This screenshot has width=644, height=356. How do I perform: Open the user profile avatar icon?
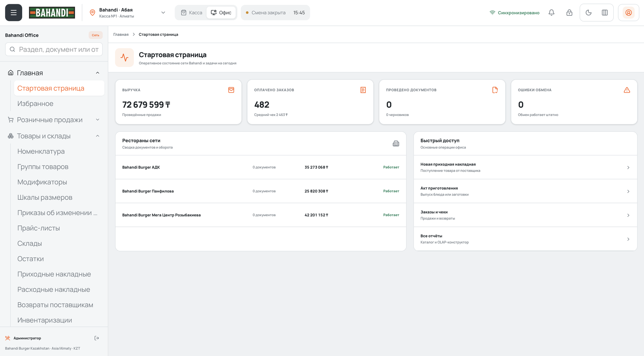629,13
